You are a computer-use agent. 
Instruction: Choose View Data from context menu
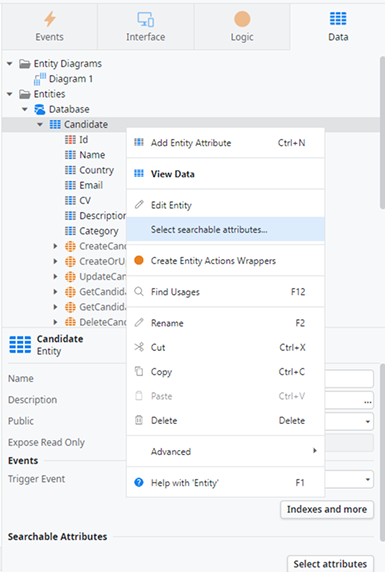click(226, 174)
